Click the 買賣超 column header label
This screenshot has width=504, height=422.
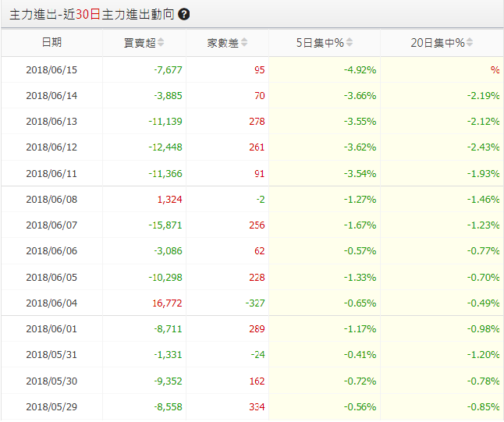pyautogui.click(x=140, y=43)
